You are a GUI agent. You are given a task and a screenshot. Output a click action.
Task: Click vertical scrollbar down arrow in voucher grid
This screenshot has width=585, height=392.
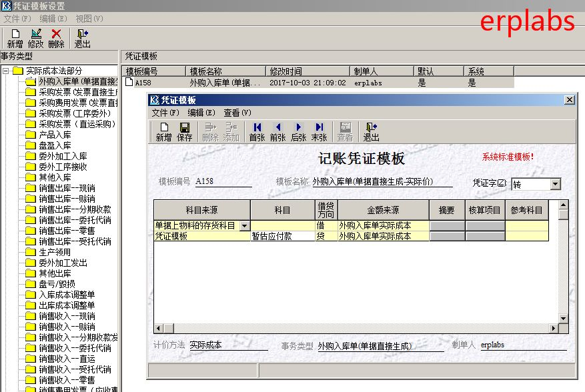tap(564, 319)
